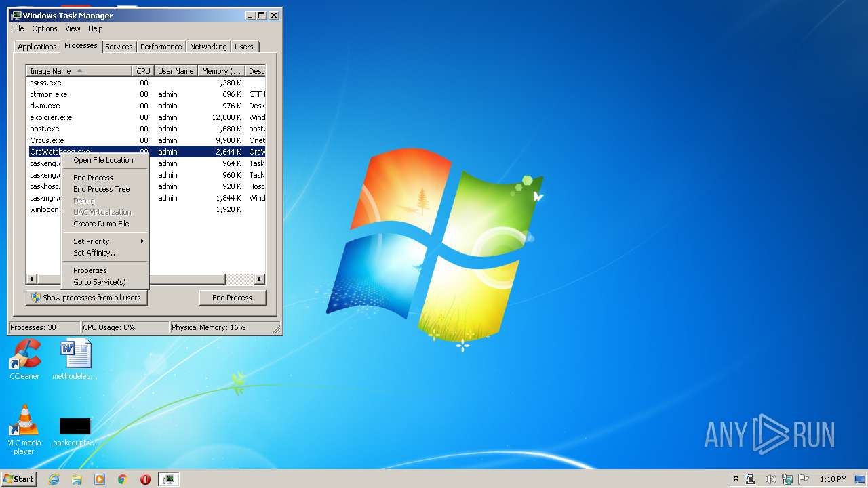868x488 pixels.
Task: Select Orcus.exe process row
Action: pyautogui.click(x=146, y=140)
